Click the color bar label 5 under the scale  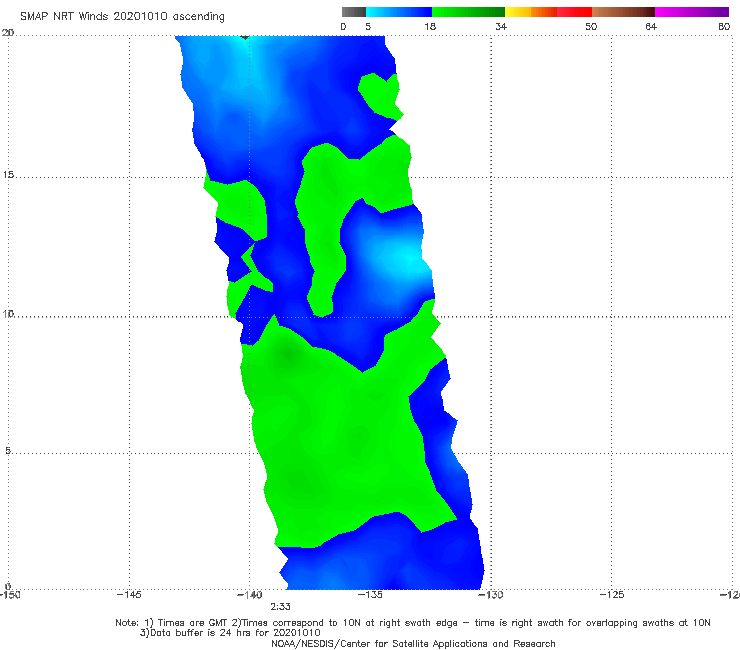pyautogui.click(x=368, y=27)
